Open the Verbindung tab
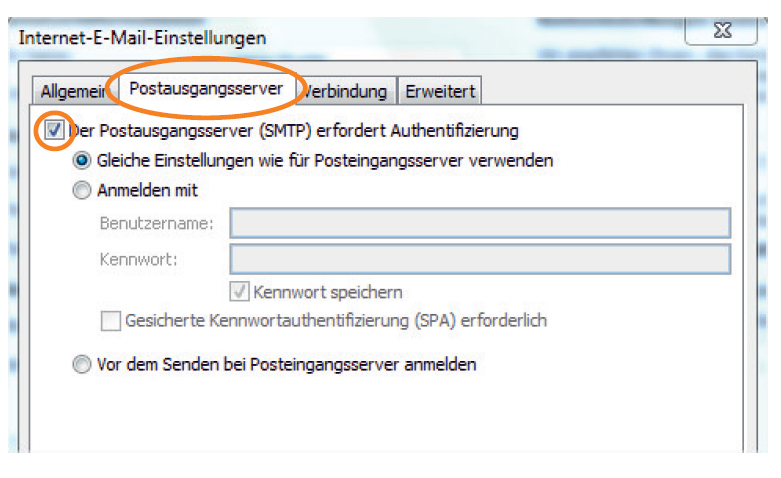Screen dimensions: 781x478 (347, 92)
